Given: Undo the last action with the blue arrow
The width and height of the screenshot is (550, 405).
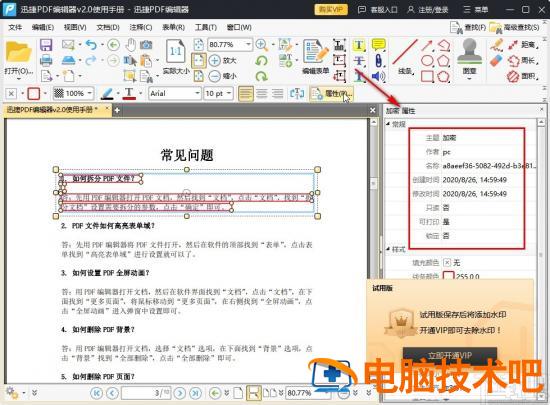Looking at the screenshot, I should tap(91, 45).
